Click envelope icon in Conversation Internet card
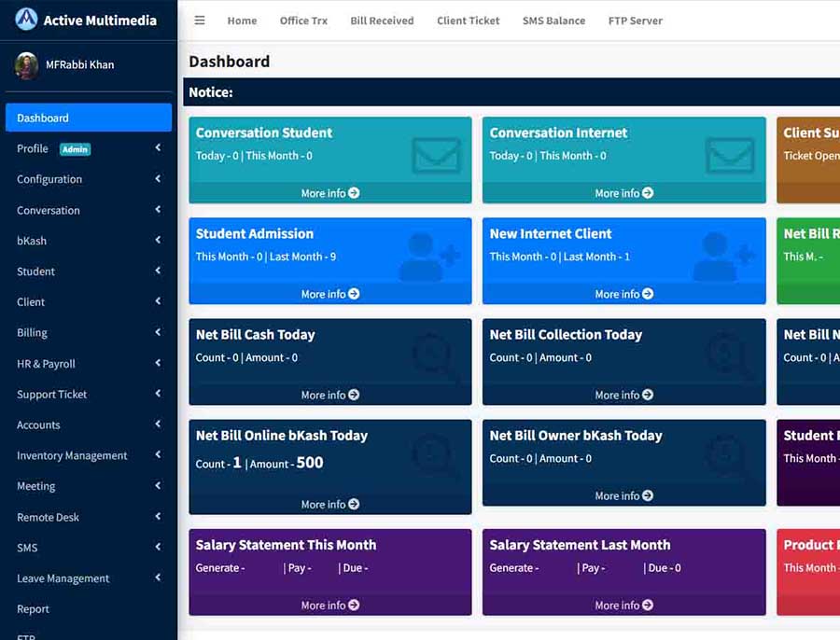Image resolution: width=840 pixels, height=640 pixels. coord(730,155)
